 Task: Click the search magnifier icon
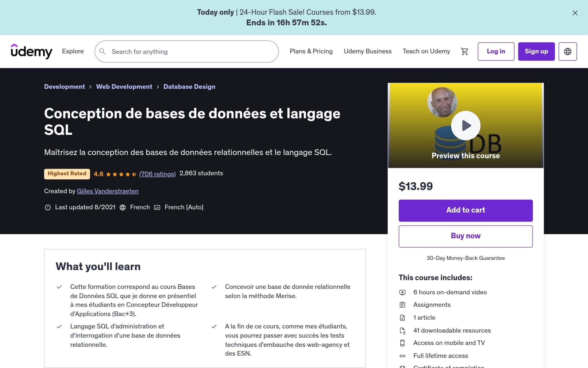tap(102, 51)
